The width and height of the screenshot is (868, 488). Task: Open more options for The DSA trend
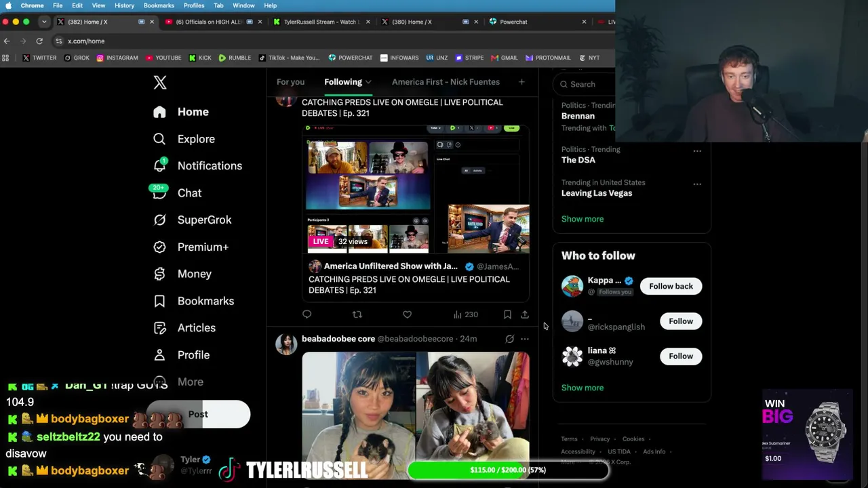coord(697,150)
